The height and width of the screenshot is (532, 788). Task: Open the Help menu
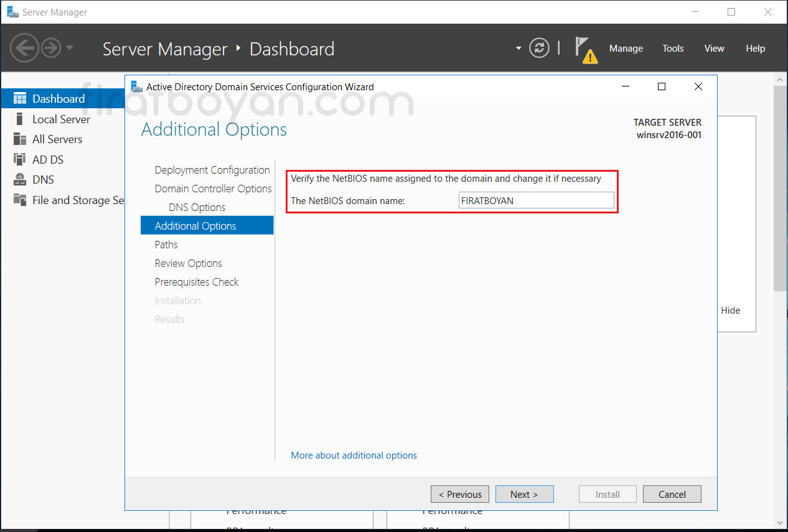coord(755,49)
